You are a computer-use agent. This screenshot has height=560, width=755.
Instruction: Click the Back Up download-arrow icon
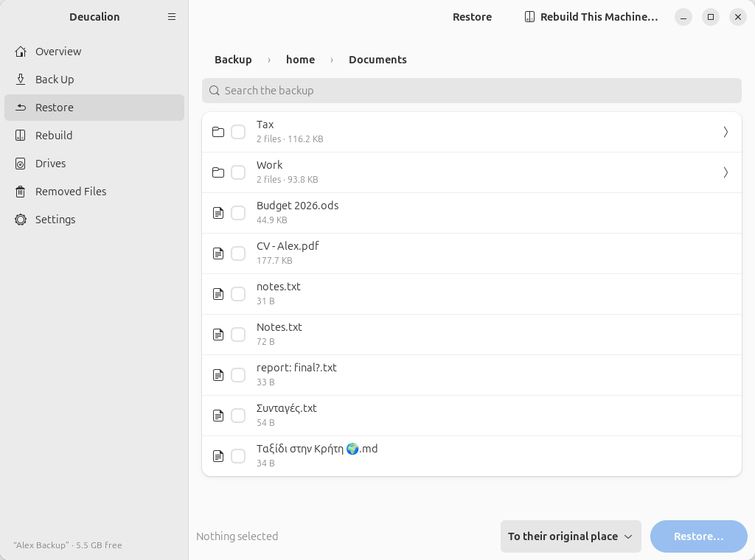20,80
